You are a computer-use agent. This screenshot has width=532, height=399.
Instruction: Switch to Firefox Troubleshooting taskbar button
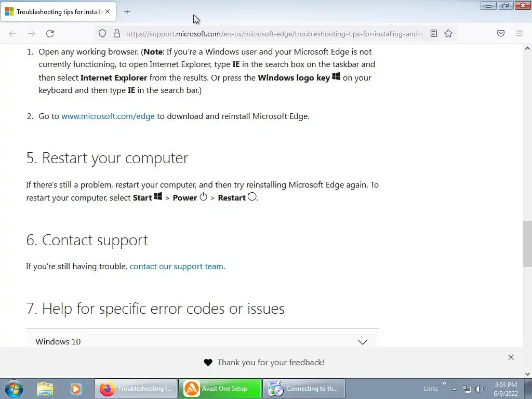point(136,389)
